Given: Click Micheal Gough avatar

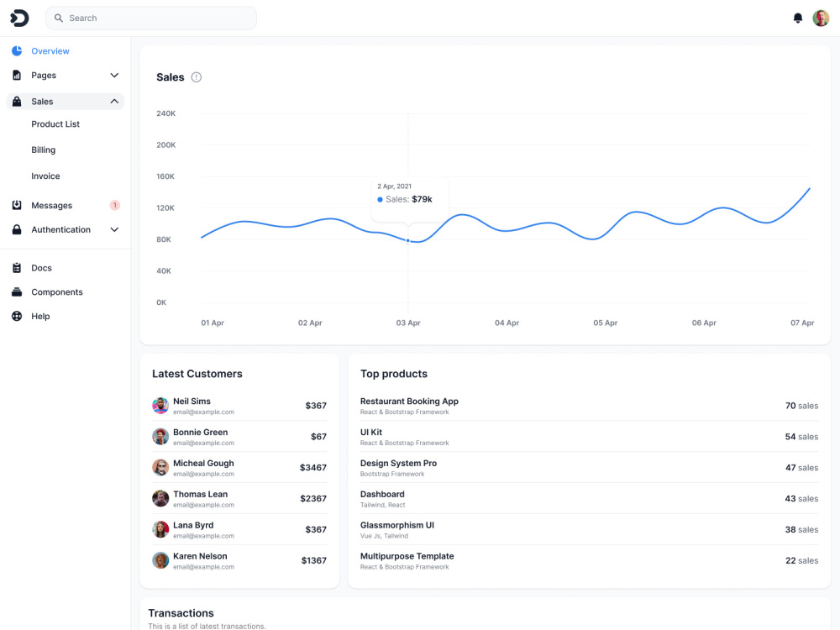Looking at the screenshot, I should (160, 468).
